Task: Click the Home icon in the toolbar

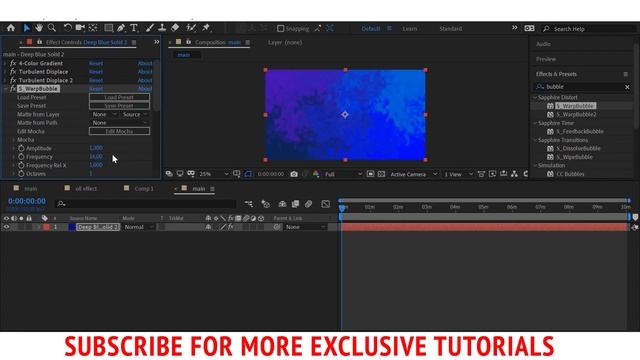Action: (x=11, y=28)
